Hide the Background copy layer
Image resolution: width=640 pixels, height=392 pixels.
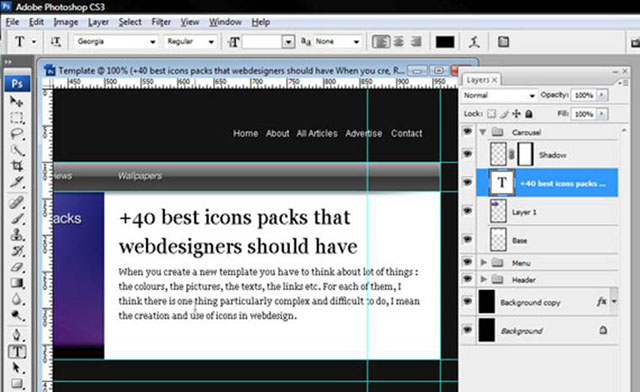[x=467, y=301]
